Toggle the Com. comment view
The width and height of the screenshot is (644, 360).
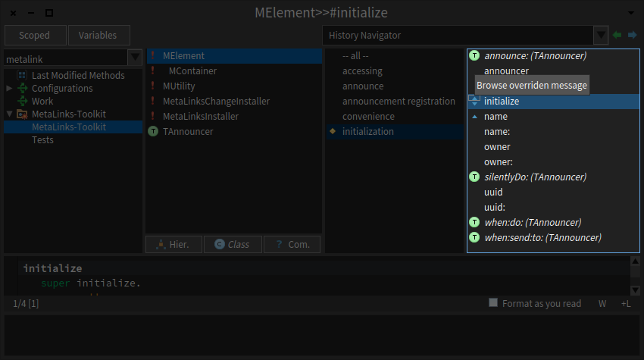pos(292,245)
